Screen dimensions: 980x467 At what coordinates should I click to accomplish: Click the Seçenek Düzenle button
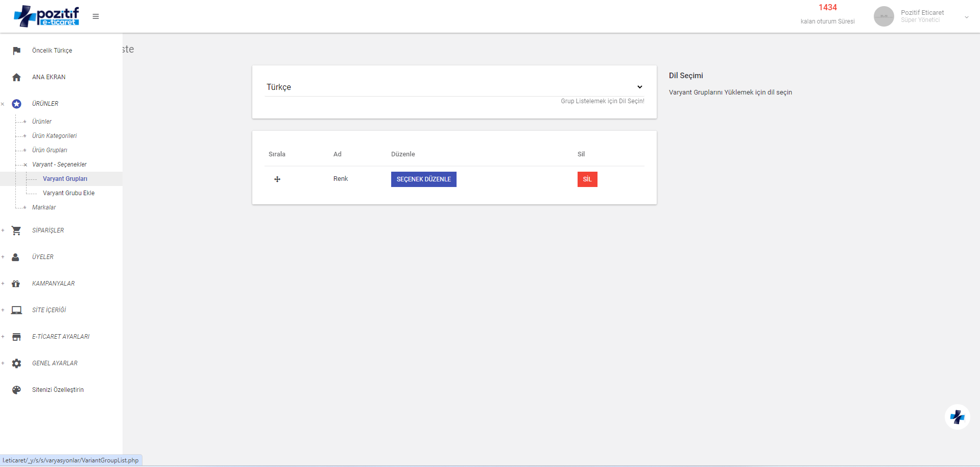click(x=423, y=179)
